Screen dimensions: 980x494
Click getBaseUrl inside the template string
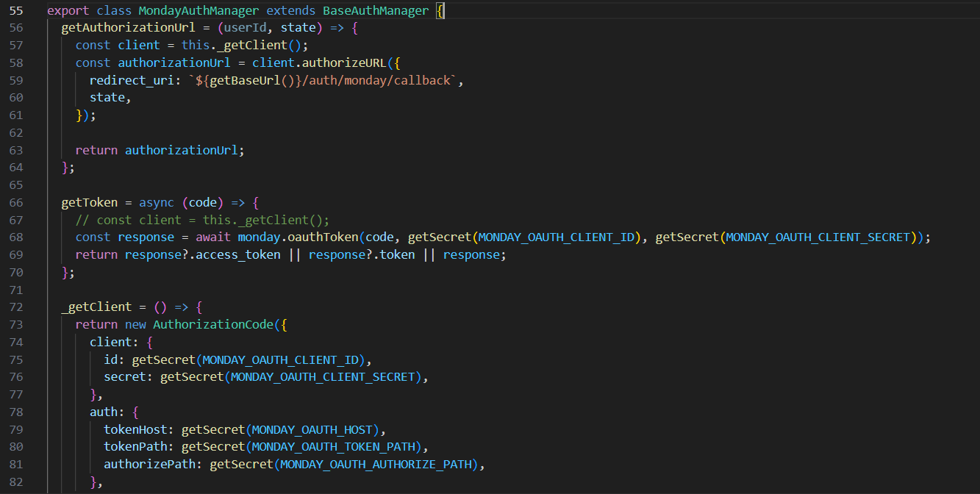[245, 81]
